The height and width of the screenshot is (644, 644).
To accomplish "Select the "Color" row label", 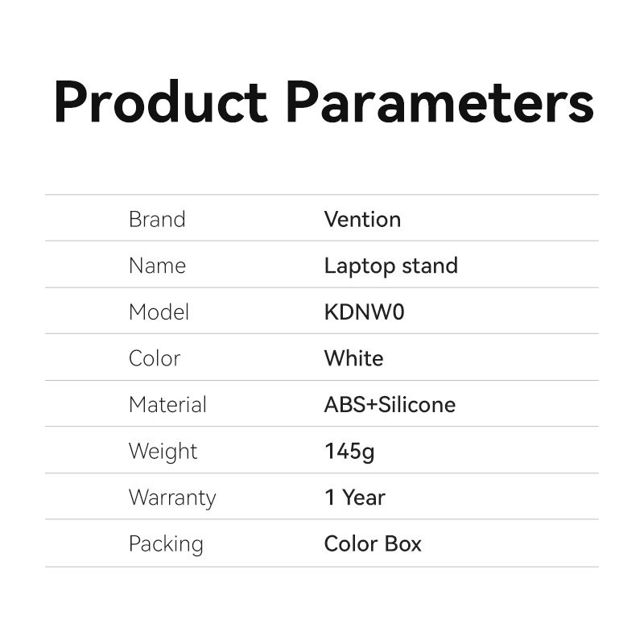I will click(x=155, y=358).
